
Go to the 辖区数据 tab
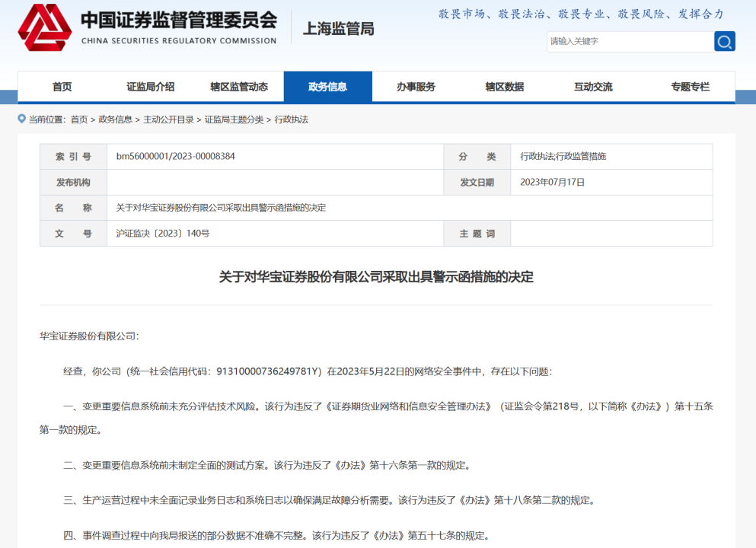point(504,87)
